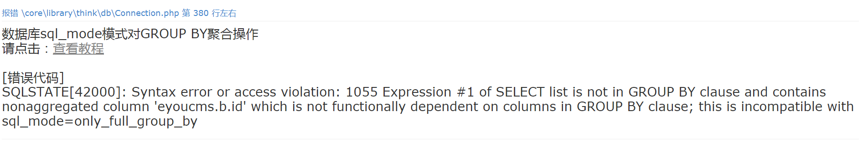Click the 请点击 prompt text
868x168 pixels.
click(21, 49)
